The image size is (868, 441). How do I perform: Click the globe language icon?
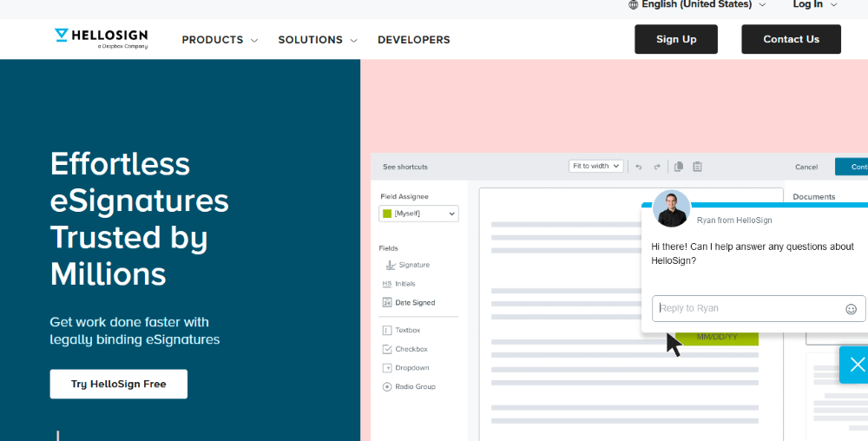634,4
